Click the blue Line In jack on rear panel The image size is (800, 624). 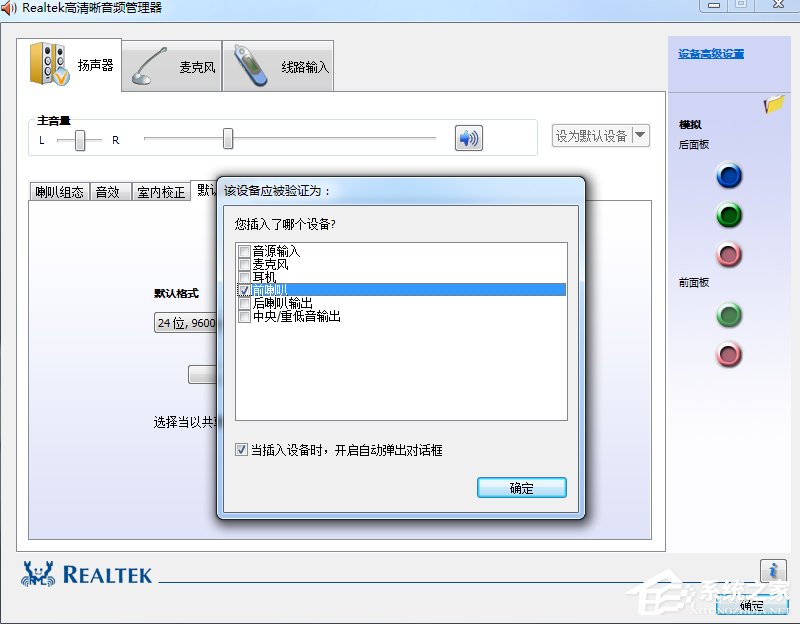tap(729, 176)
